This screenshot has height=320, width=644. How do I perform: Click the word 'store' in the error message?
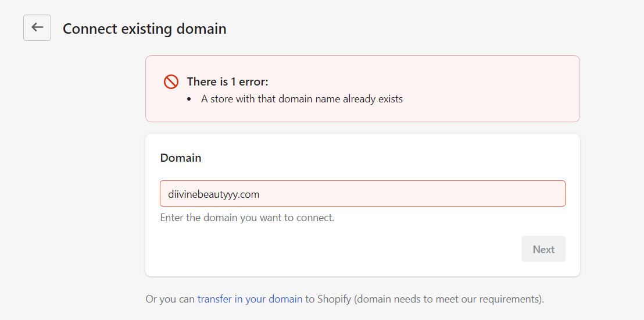[x=223, y=99]
